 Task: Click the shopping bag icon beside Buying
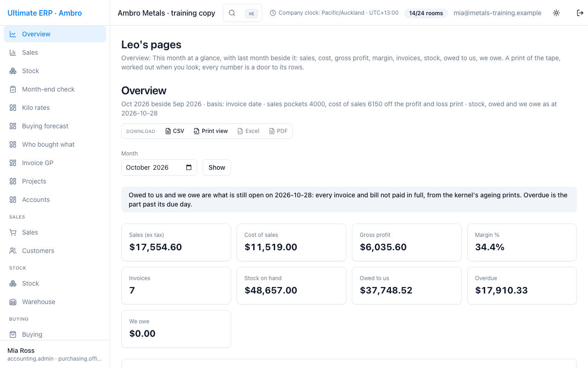(13, 334)
